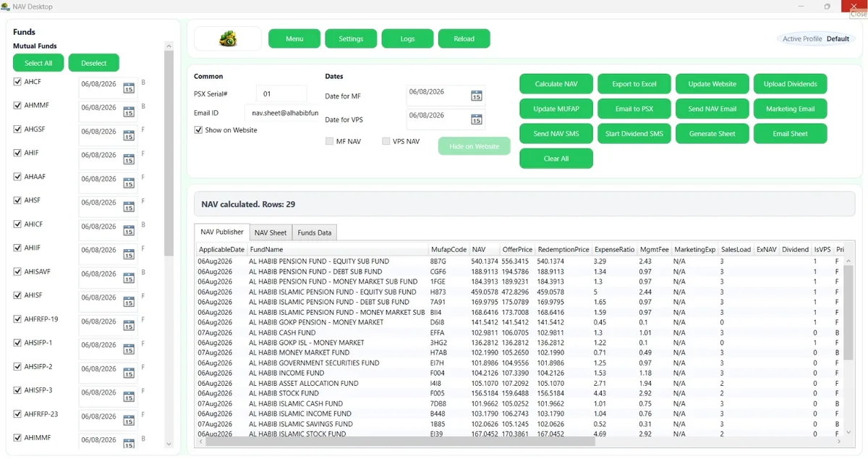This screenshot has height=459, width=868.
Task: Open calendar picker for AHISAVF fund date
Action: (x=129, y=279)
